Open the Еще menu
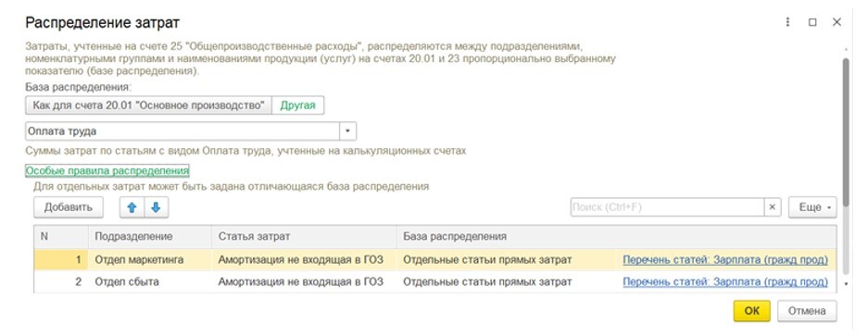868x336 pixels. click(x=812, y=207)
